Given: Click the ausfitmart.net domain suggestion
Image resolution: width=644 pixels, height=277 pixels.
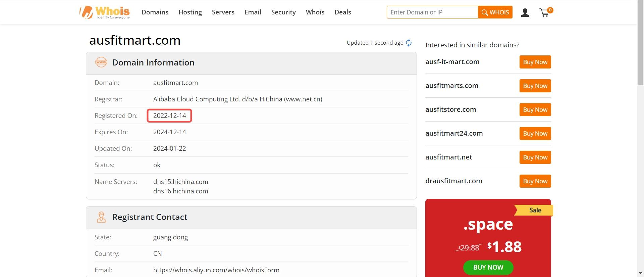Looking at the screenshot, I should (x=448, y=157).
